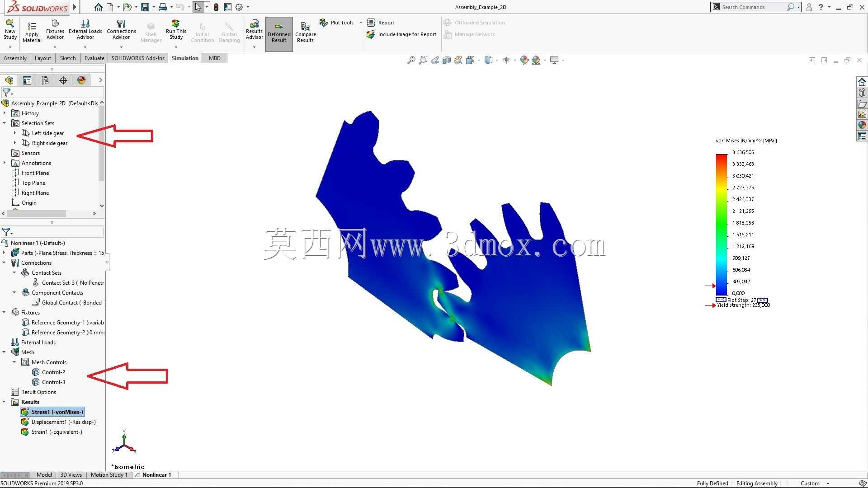Open SOLIDWORKS Resources in task pane
The height and width of the screenshot is (488, 868).
(x=862, y=82)
